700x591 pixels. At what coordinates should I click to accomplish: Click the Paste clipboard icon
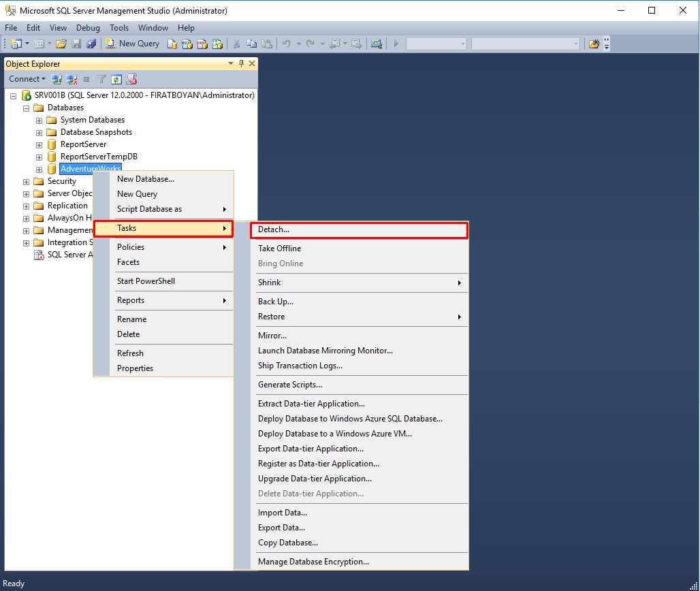[267, 44]
